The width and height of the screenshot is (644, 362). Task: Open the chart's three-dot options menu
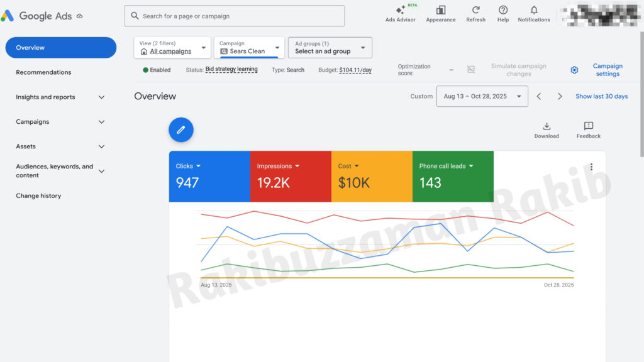pyautogui.click(x=591, y=166)
